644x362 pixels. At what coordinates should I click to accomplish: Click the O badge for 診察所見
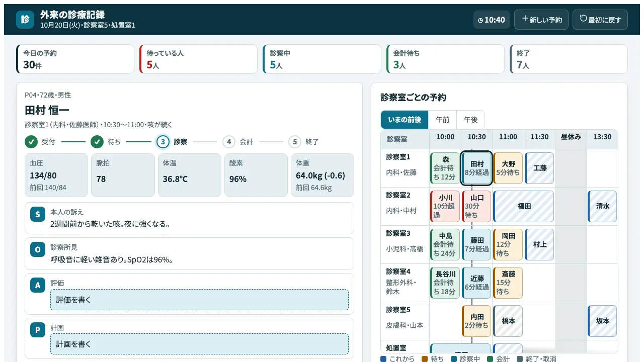click(x=38, y=249)
